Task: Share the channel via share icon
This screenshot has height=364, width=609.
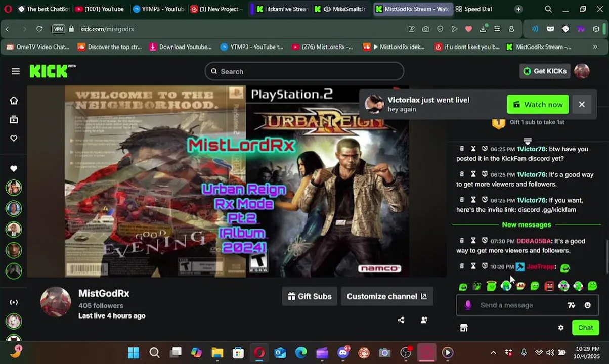Action: (x=401, y=320)
